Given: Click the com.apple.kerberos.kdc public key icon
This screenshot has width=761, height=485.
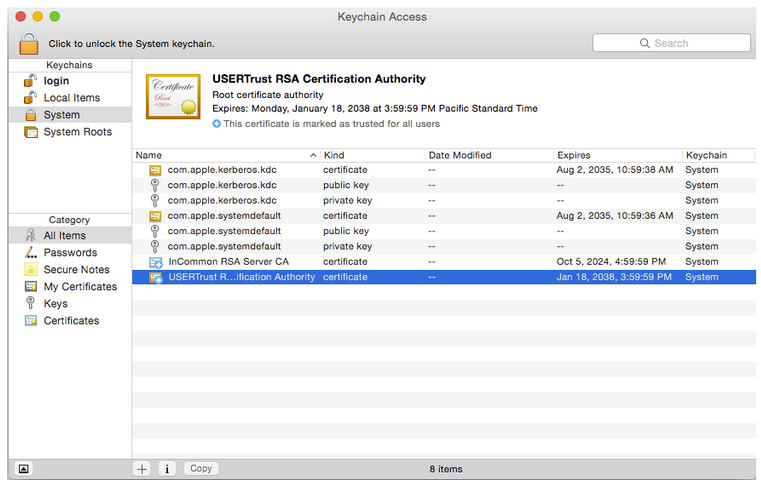Looking at the screenshot, I should 155,185.
